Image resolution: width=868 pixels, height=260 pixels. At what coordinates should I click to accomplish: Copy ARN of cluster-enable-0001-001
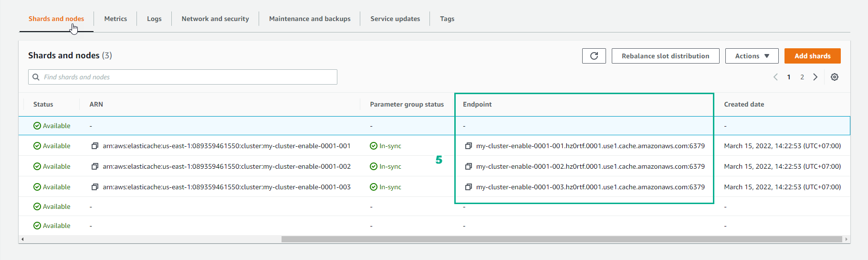[x=95, y=146]
